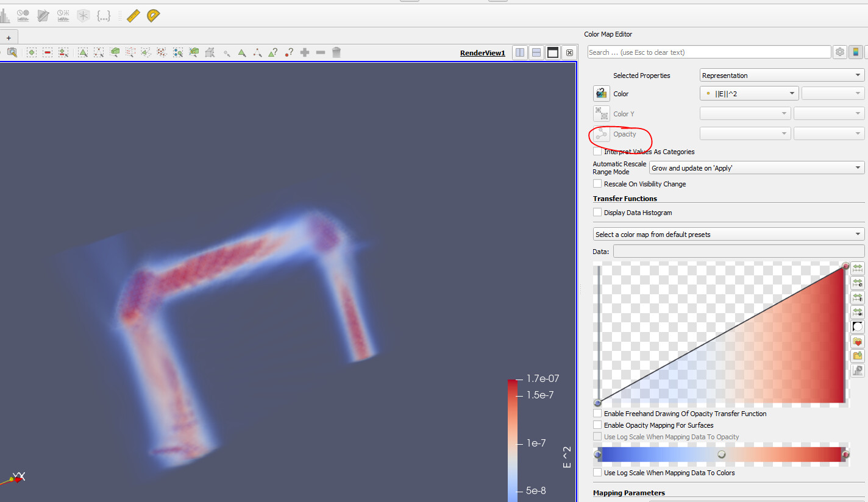868x502 pixels.
Task: Open the default color map presets dropdown
Action: [x=728, y=235]
